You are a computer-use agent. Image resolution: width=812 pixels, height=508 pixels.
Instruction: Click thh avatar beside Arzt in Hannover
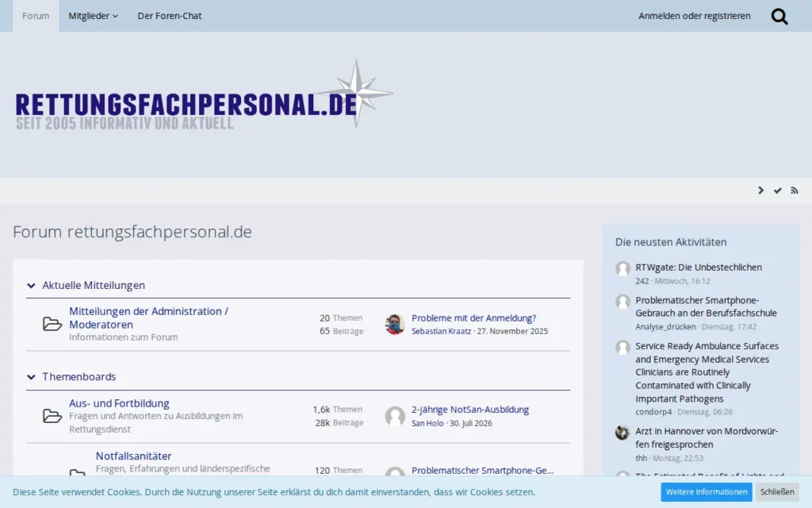[622, 433]
